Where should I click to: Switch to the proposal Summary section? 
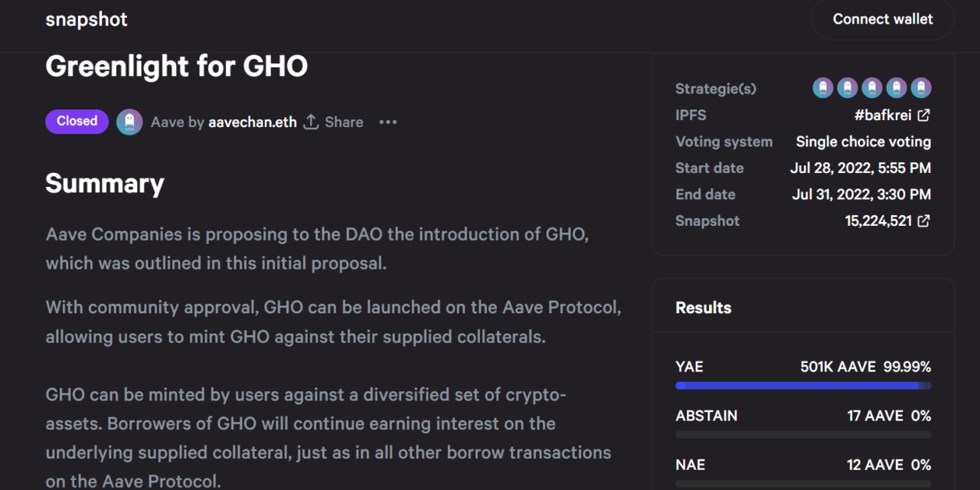tap(104, 184)
